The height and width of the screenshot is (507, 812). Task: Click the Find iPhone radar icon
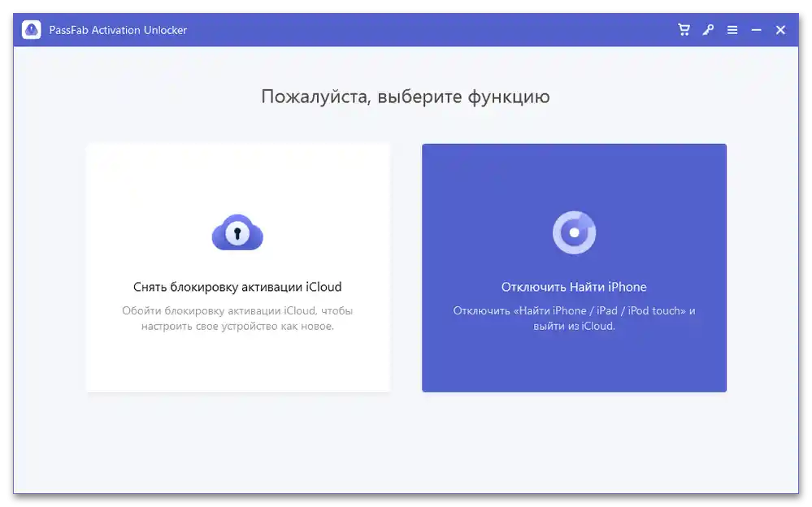[574, 232]
